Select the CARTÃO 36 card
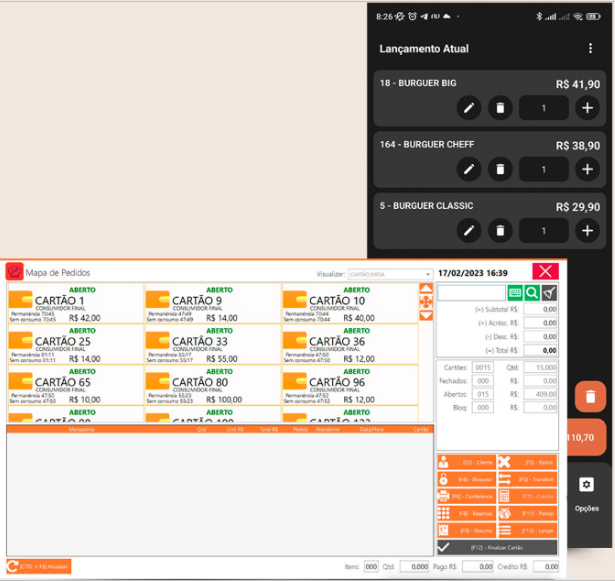Viewport: 615px width, 581px height. [x=349, y=344]
